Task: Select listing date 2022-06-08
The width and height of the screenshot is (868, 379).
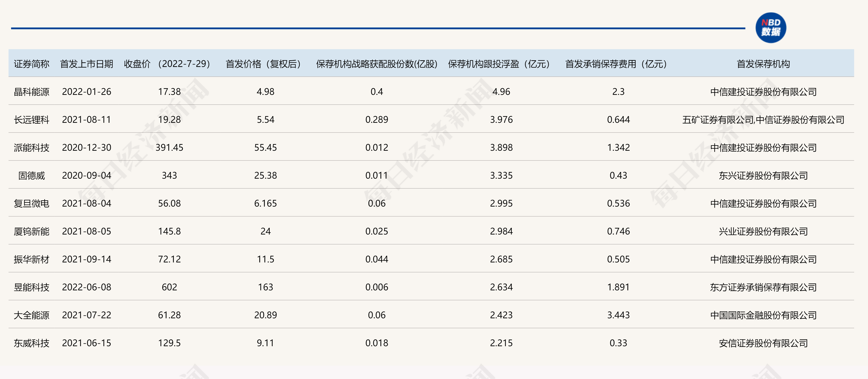Action: pyautogui.click(x=87, y=287)
